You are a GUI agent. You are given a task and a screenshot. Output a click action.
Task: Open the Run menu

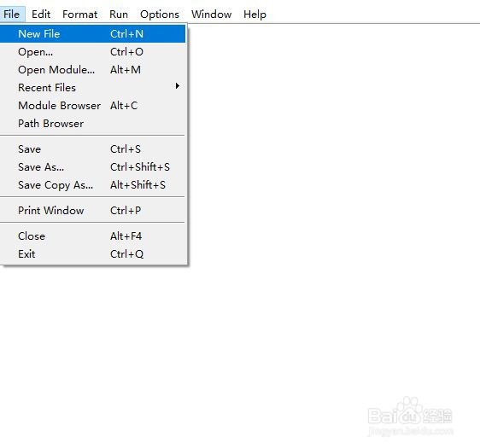coord(119,14)
